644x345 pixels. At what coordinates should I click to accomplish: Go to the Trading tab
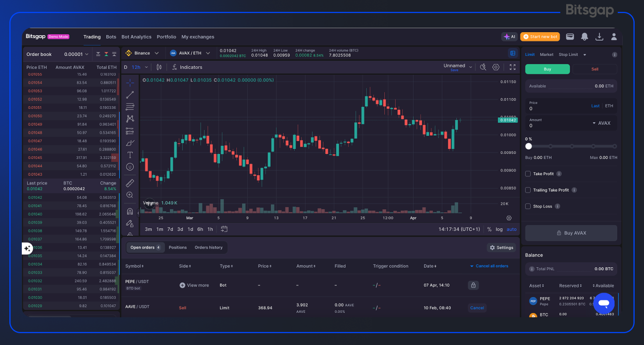(x=92, y=37)
